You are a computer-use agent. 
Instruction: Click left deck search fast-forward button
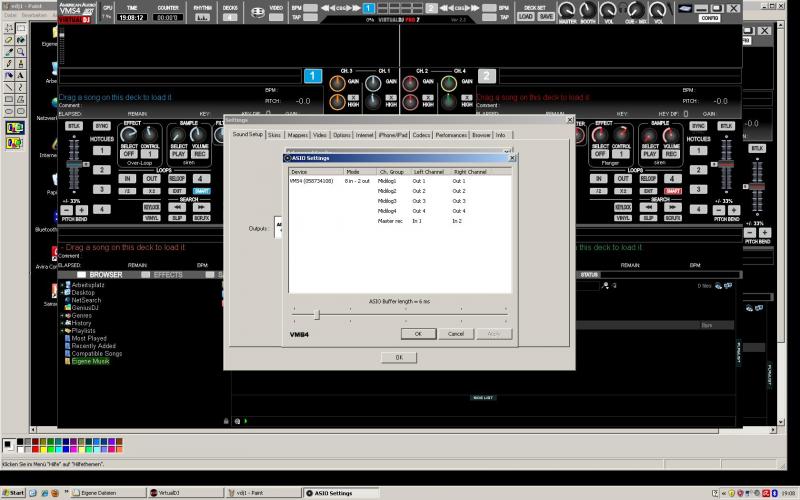(x=201, y=207)
